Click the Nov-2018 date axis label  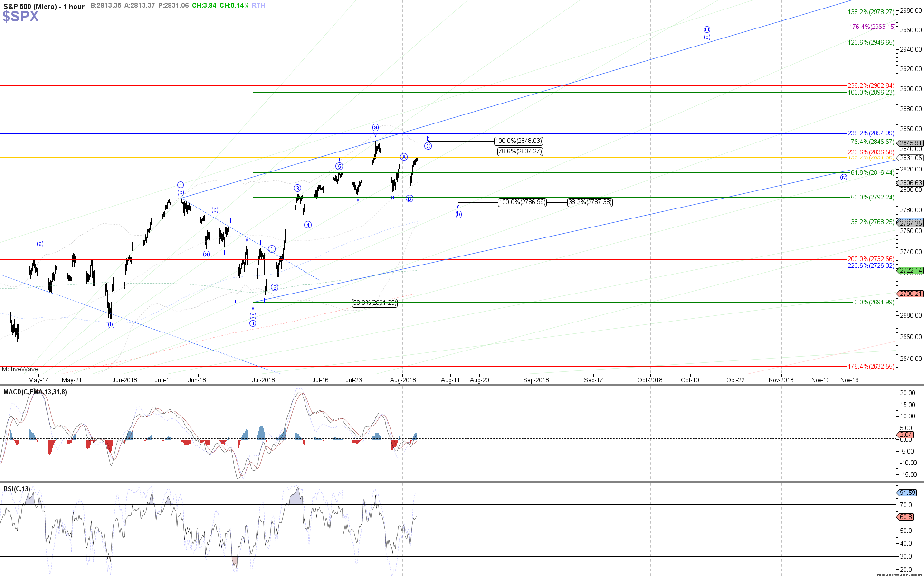[x=781, y=380]
